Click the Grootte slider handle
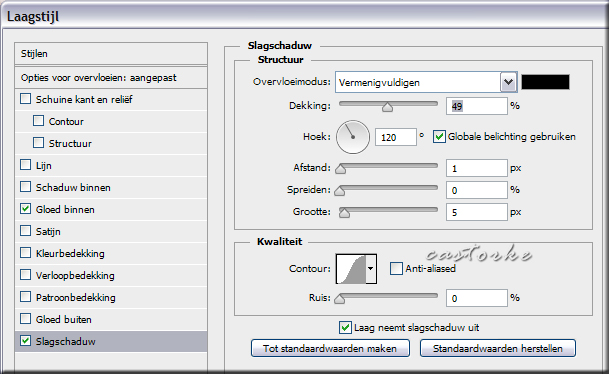This screenshot has width=609, height=374. point(345,213)
